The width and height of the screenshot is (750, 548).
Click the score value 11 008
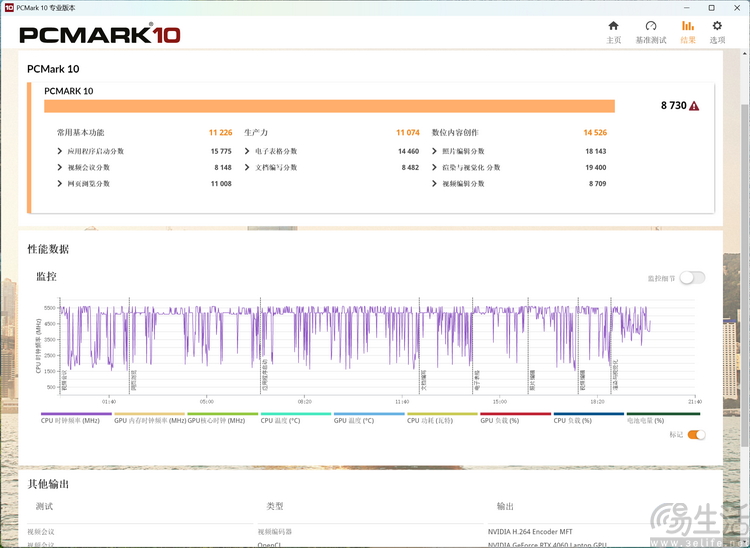[x=221, y=184]
